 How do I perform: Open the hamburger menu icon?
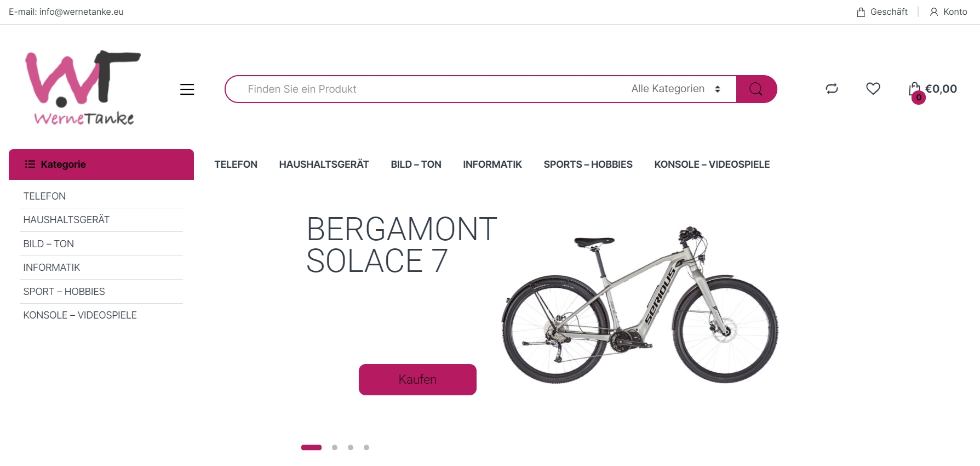tap(187, 89)
